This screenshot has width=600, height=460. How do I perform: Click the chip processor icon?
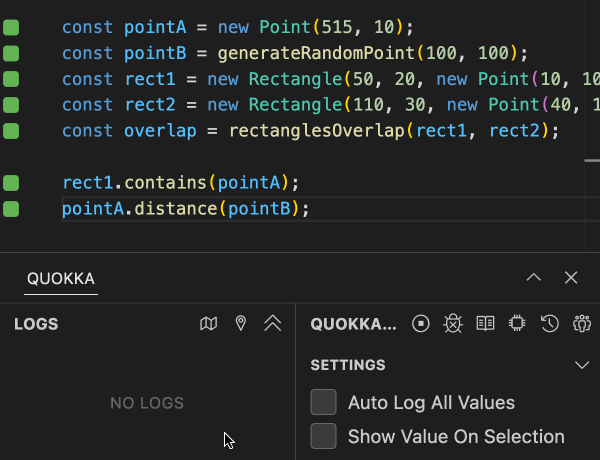517,324
